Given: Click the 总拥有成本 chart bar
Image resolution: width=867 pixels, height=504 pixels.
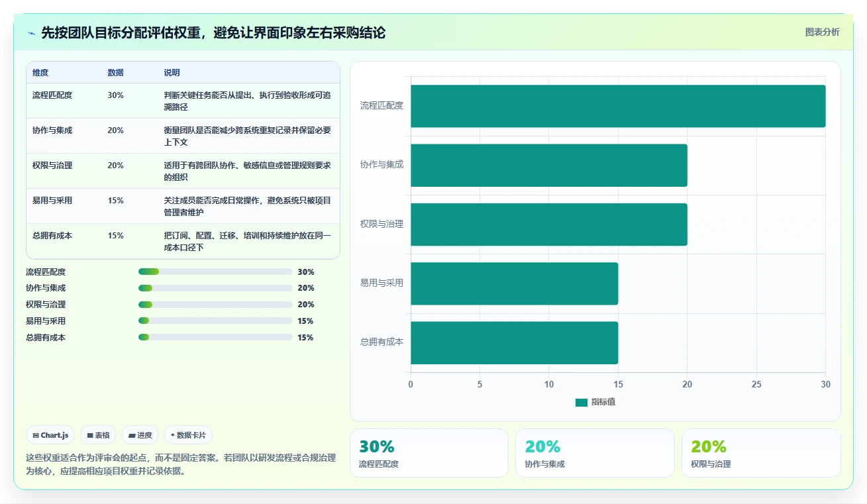Looking at the screenshot, I should (514, 343).
